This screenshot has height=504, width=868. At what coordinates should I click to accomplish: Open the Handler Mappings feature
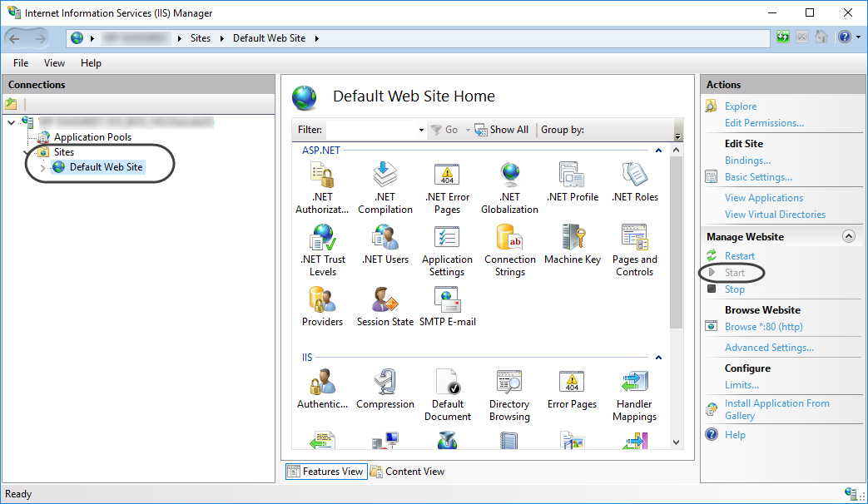[635, 395]
